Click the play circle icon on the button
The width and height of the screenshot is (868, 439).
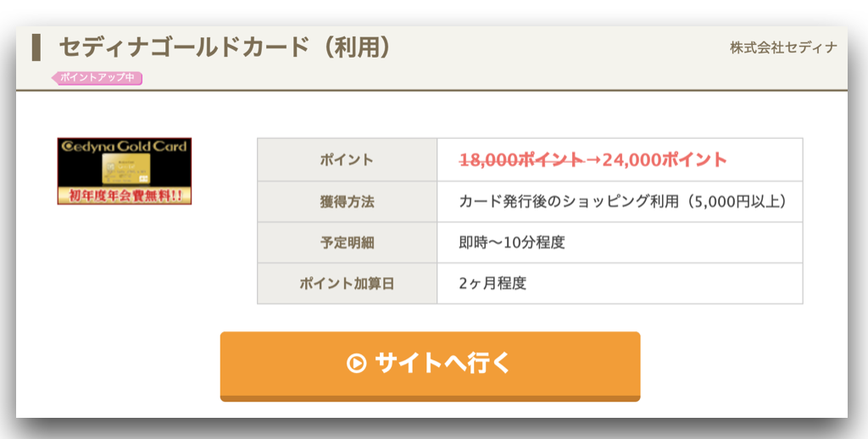357,364
